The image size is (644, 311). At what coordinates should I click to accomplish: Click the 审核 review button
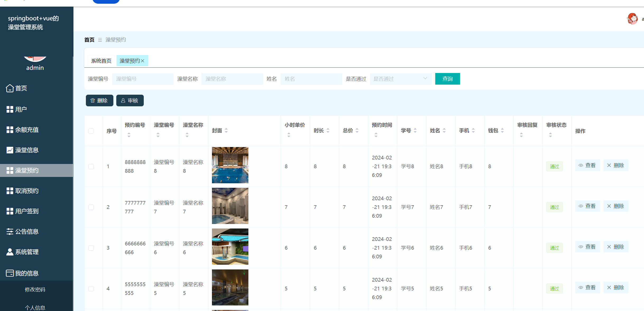[130, 100]
